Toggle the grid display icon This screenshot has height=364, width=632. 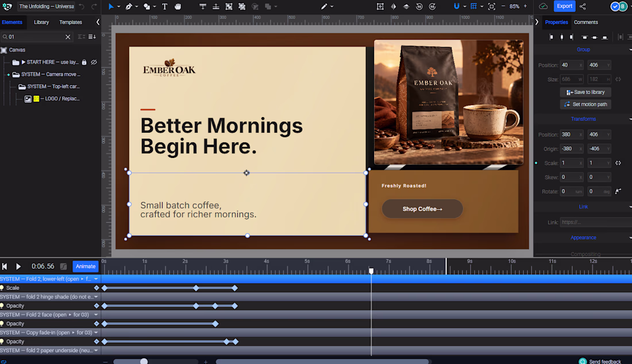474,6
